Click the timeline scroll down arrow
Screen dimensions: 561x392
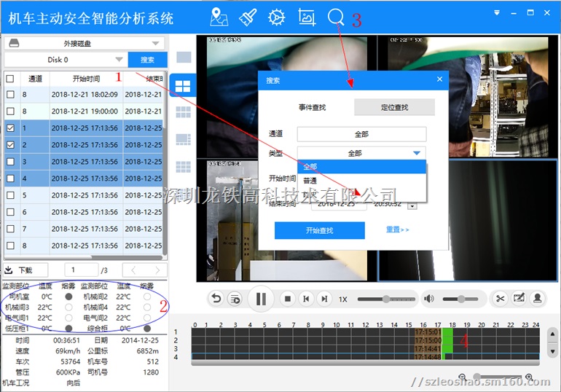[x=552, y=351]
